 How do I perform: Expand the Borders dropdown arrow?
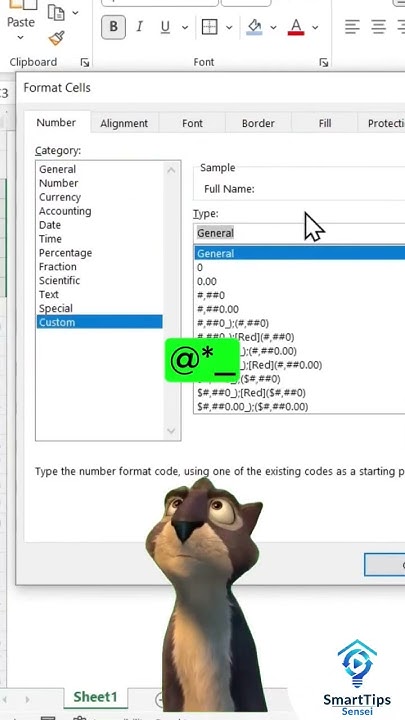click(x=229, y=28)
